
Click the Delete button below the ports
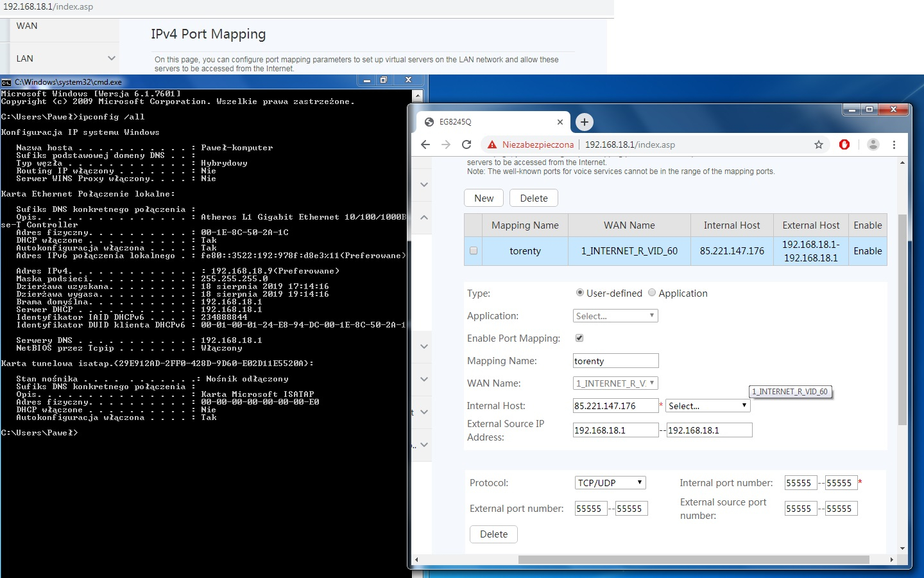[x=494, y=534]
